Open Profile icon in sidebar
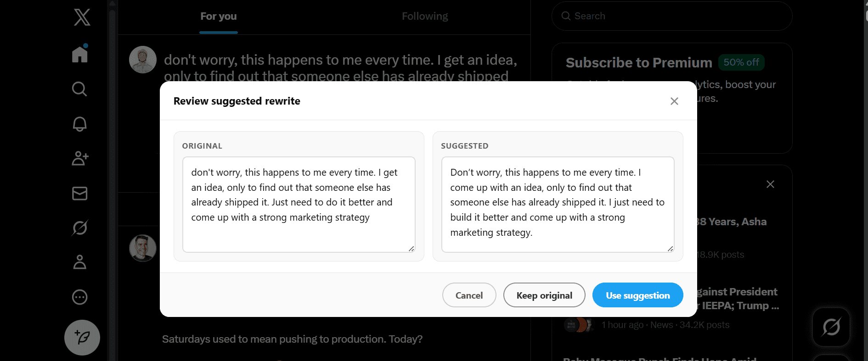 pos(79,262)
